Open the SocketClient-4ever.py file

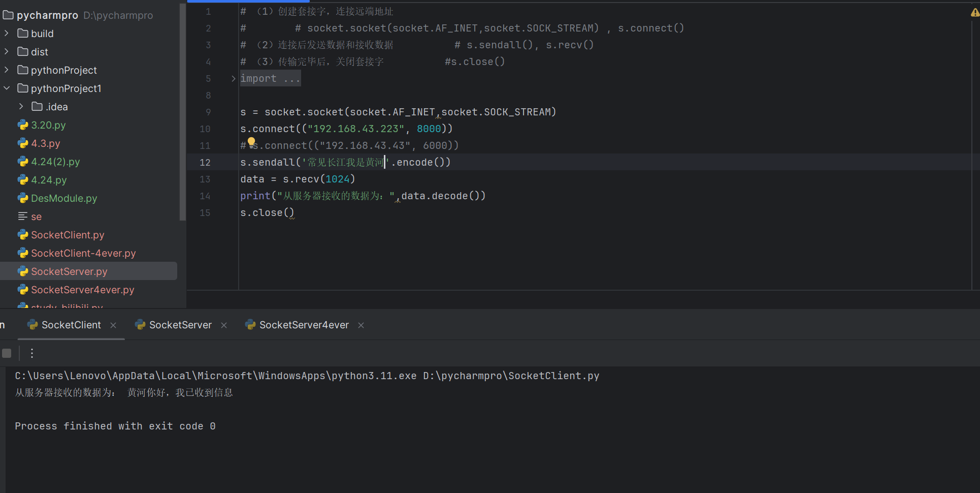point(83,253)
